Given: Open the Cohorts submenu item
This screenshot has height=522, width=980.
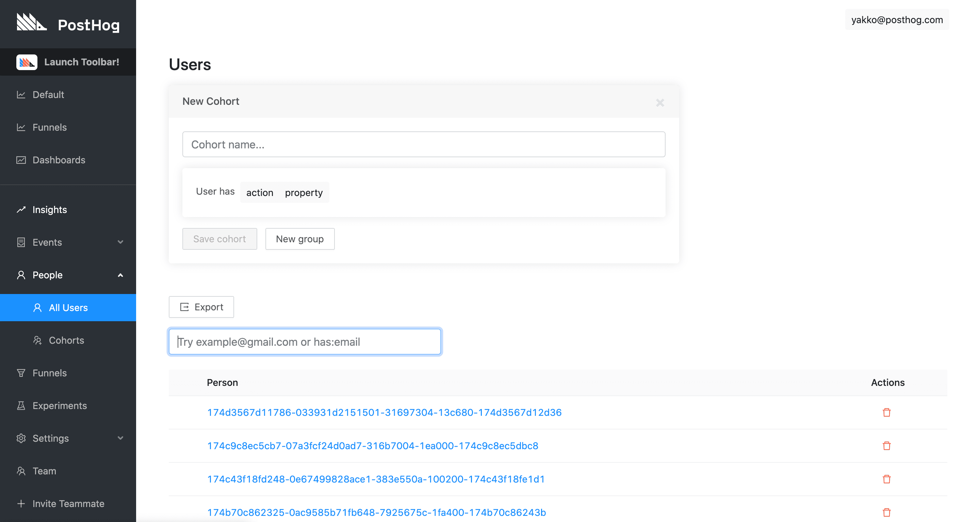Looking at the screenshot, I should (x=68, y=341).
